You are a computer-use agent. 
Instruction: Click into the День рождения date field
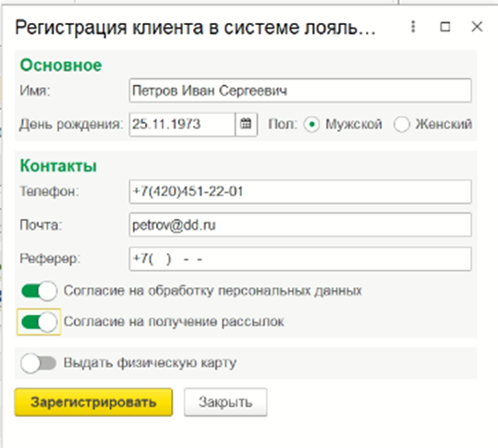182,124
